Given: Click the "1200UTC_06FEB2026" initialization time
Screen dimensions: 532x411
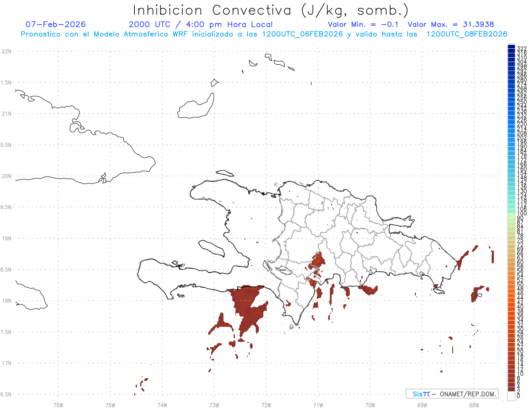Looking at the screenshot, I should (x=302, y=34).
